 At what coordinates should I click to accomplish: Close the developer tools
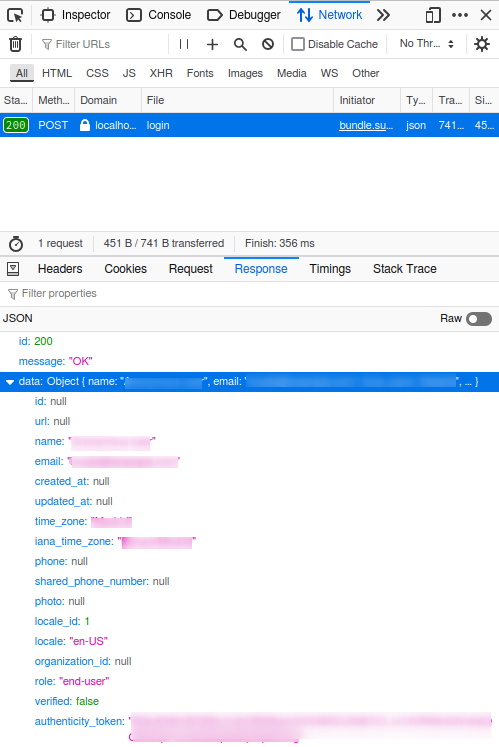click(486, 15)
